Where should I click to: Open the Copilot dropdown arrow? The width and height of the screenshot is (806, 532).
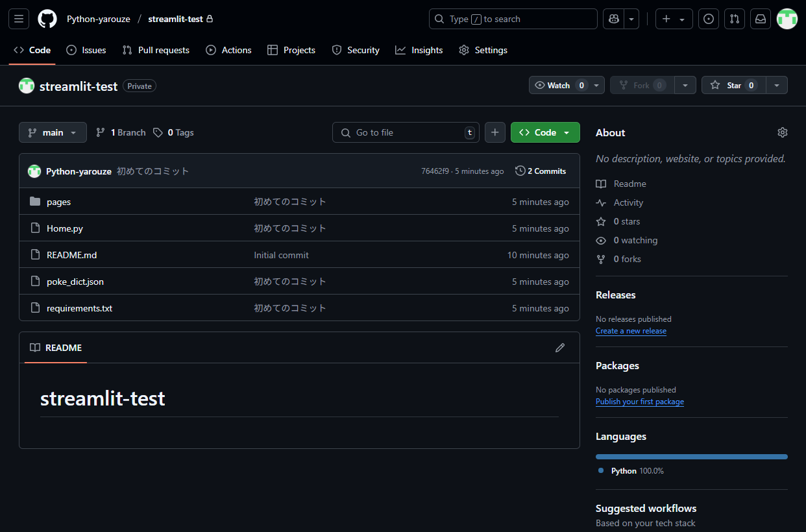pyautogui.click(x=631, y=19)
